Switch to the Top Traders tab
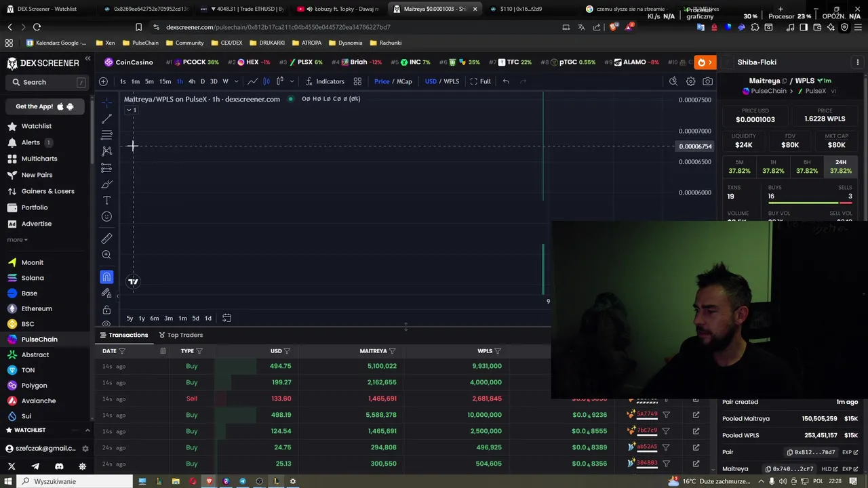The image size is (868, 488). [180, 335]
